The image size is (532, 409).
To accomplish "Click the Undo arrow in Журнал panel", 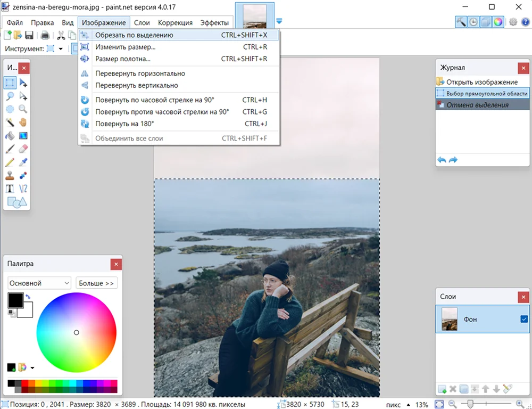I will point(442,160).
